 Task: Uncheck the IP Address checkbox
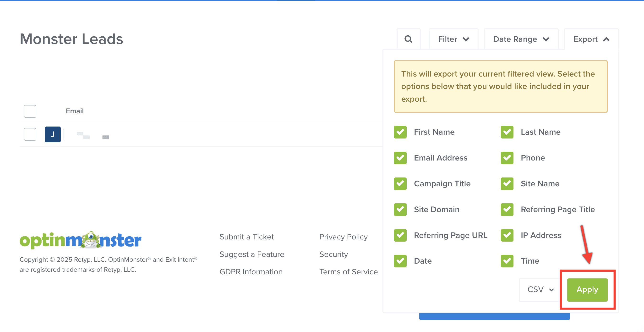[x=507, y=235]
